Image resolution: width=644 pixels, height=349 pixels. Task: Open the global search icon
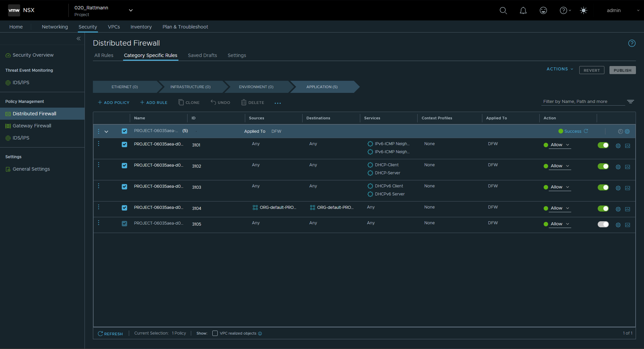[503, 10]
